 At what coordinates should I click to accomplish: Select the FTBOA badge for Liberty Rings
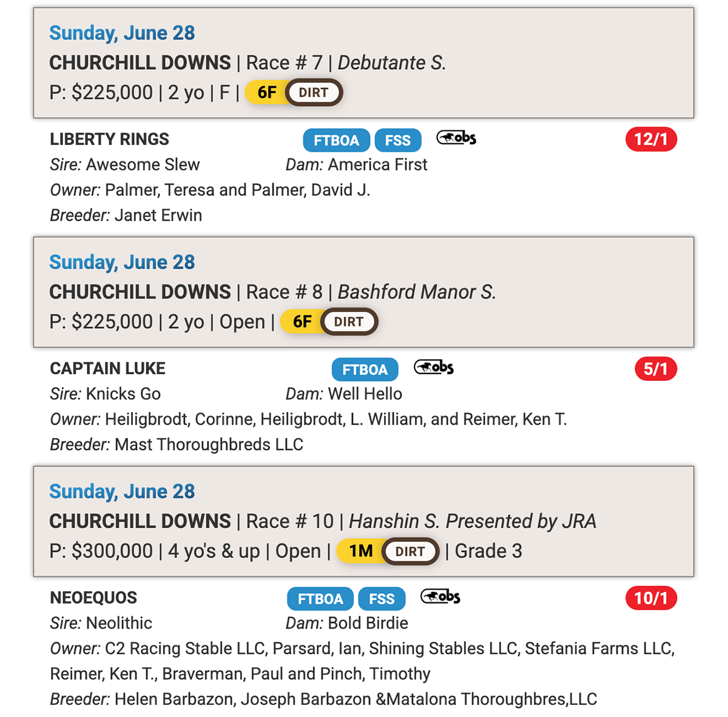coord(336,140)
